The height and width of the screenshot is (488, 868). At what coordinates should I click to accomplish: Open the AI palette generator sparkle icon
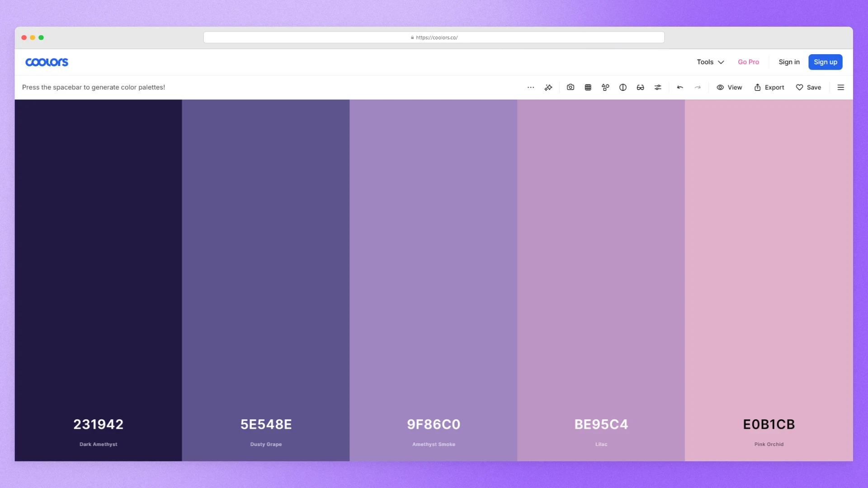click(x=548, y=87)
